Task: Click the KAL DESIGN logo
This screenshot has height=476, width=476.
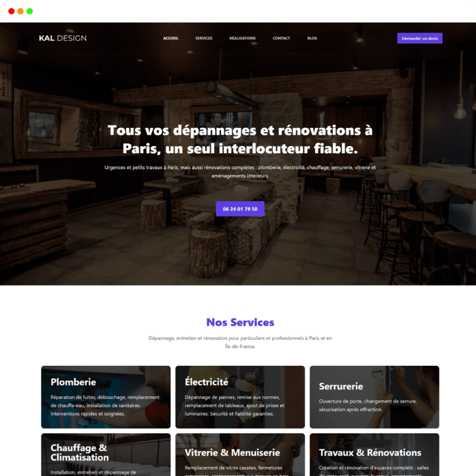Action: tap(63, 38)
